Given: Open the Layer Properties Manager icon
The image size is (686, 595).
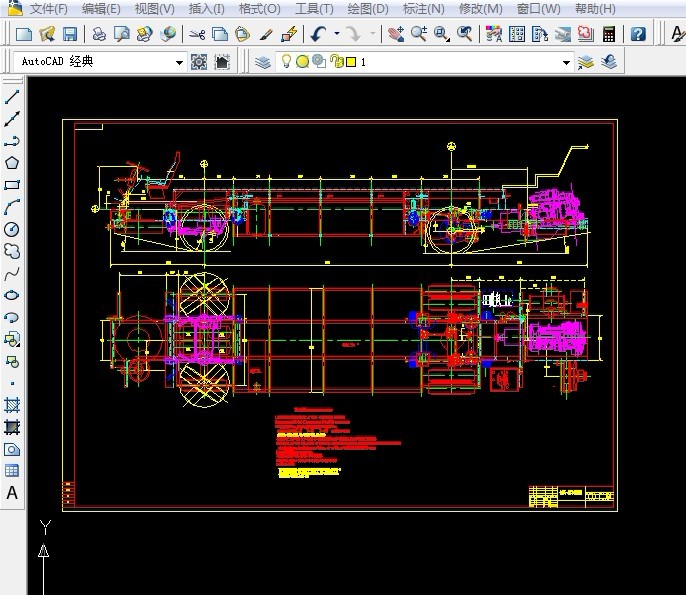Looking at the screenshot, I should [x=262, y=62].
